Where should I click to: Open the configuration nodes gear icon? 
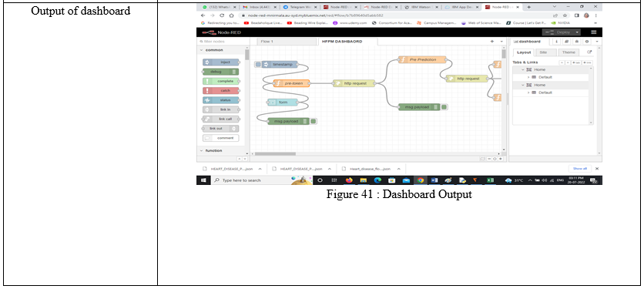(x=586, y=42)
